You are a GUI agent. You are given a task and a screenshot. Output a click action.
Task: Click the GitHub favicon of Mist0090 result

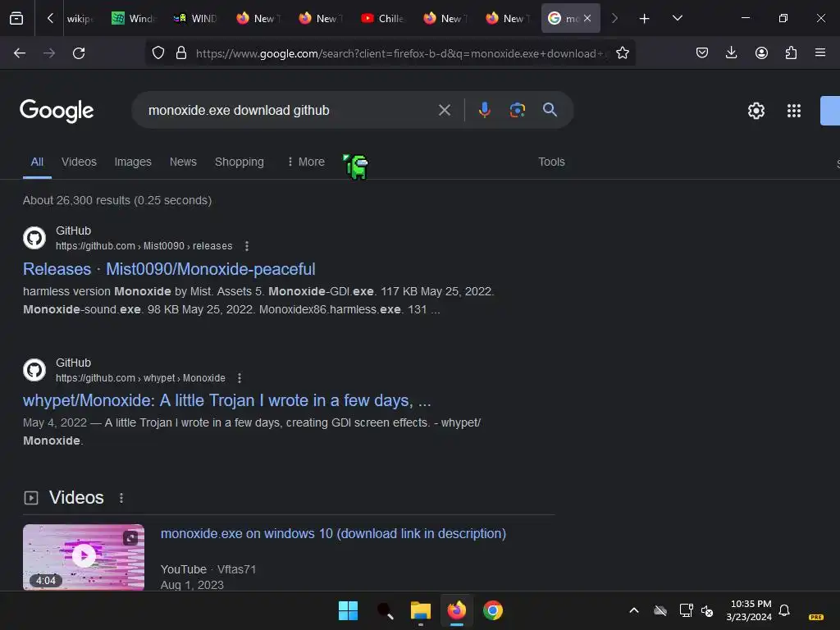pos(34,238)
